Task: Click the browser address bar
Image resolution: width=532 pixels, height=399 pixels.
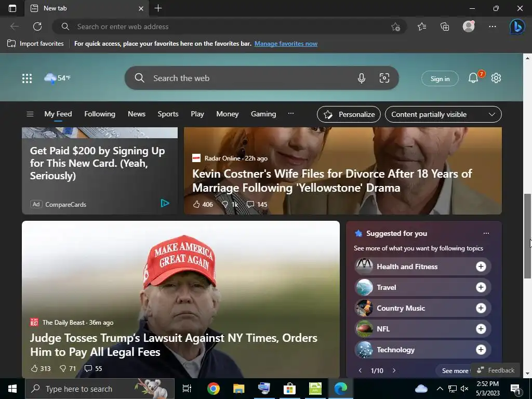Action: 229,26
